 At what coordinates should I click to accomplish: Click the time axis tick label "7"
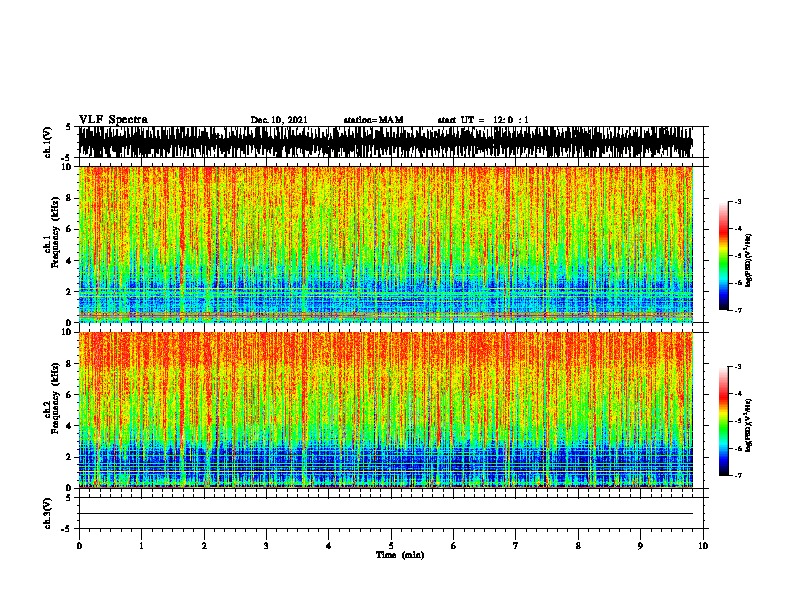(x=516, y=546)
